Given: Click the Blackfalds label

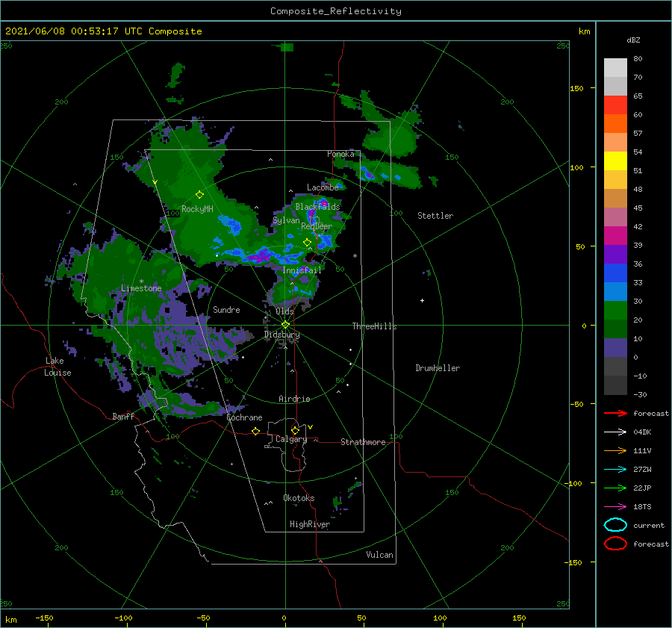Looking at the screenshot, I should [317, 207].
